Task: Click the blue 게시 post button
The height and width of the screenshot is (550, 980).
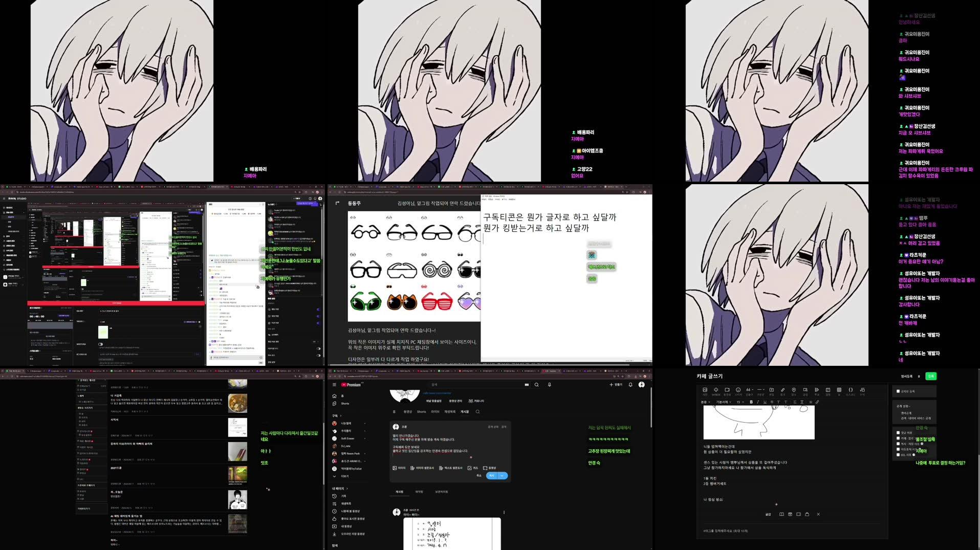Action: (491, 475)
